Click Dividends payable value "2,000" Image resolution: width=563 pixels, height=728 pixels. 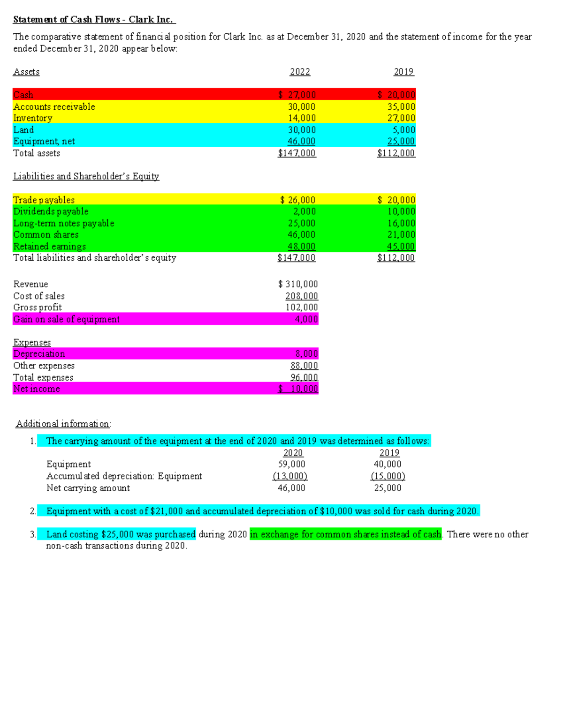tap(304, 211)
